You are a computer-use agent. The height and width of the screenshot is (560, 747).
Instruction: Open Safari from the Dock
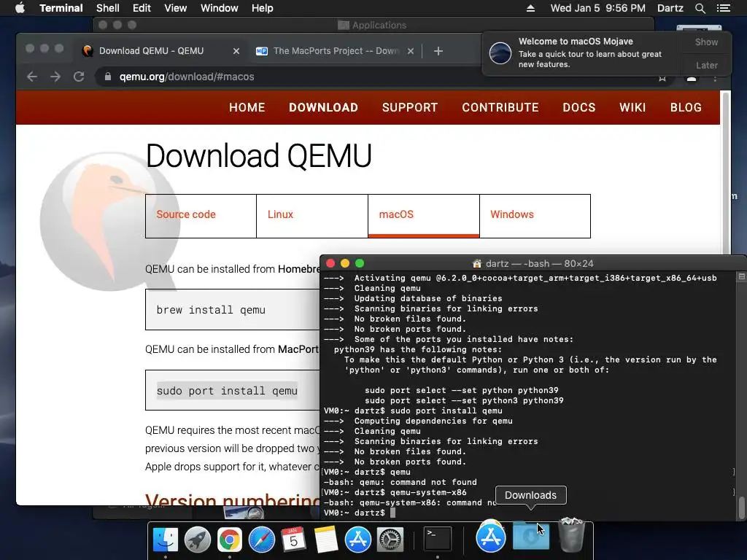[262, 540]
